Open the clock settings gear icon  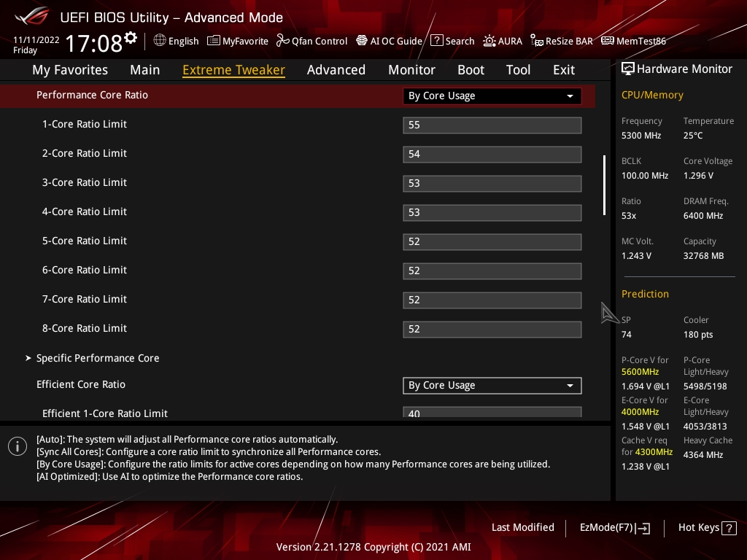pyautogui.click(x=131, y=37)
